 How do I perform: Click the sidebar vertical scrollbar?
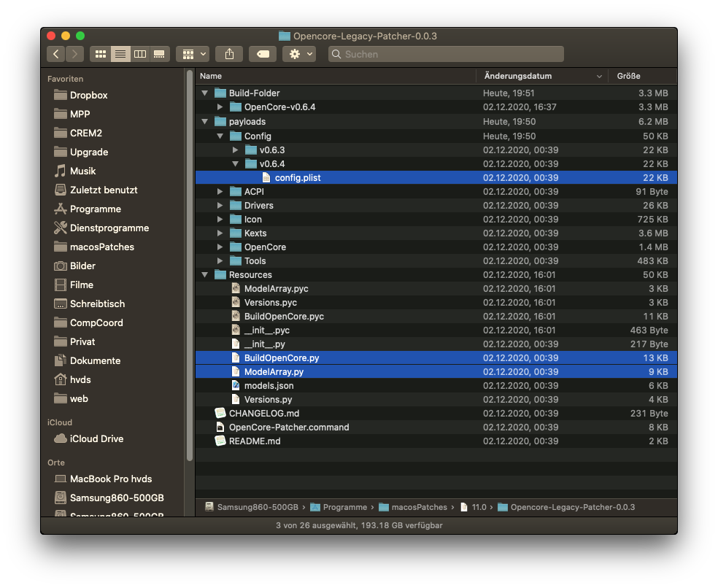click(190, 263)
